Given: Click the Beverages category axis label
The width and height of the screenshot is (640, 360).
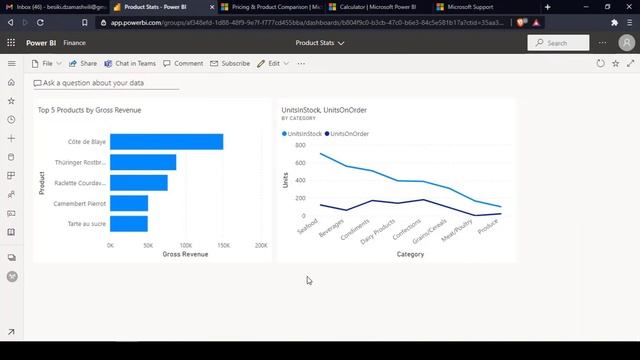Looking at the screenshot, I should [x=331, y=228].
